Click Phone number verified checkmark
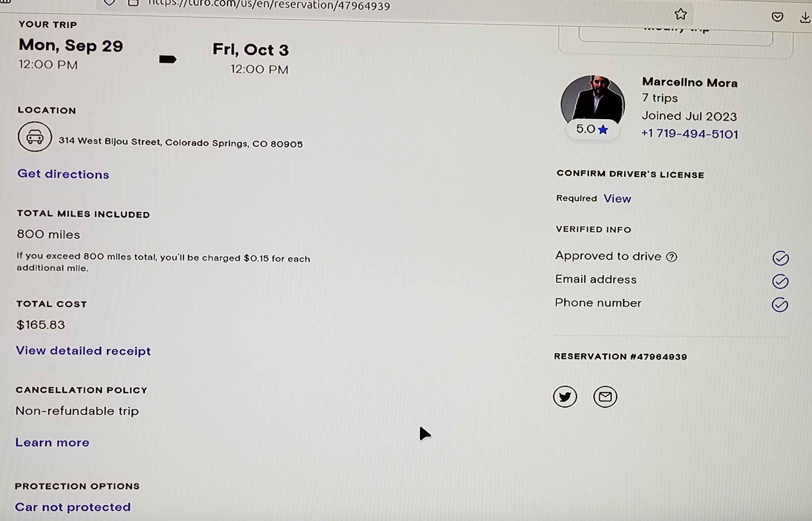The image size is (812, 521). point(780,305)
